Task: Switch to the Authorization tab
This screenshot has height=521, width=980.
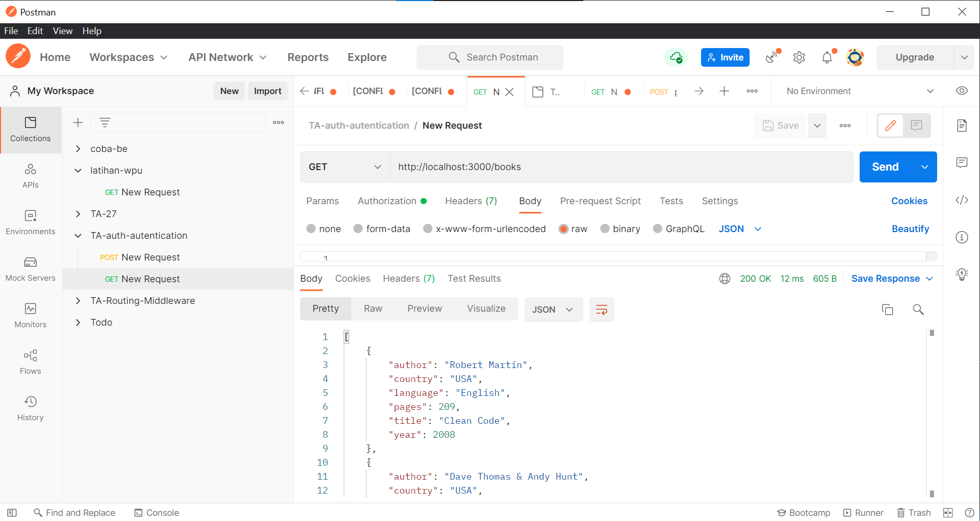Action: [x=387, y=201]
